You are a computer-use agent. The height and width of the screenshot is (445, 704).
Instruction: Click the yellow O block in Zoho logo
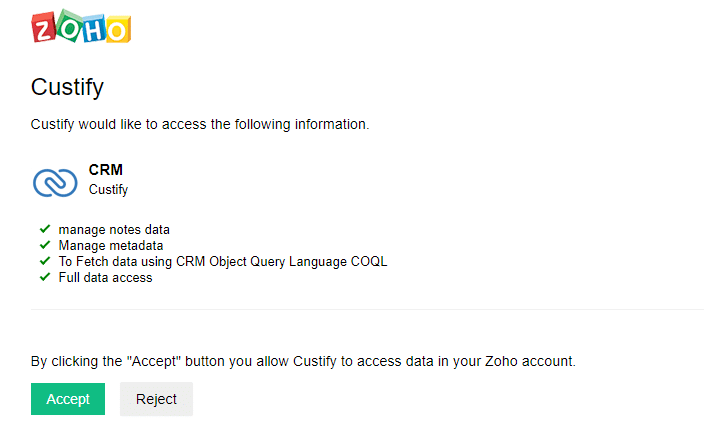tap(117, 29)
